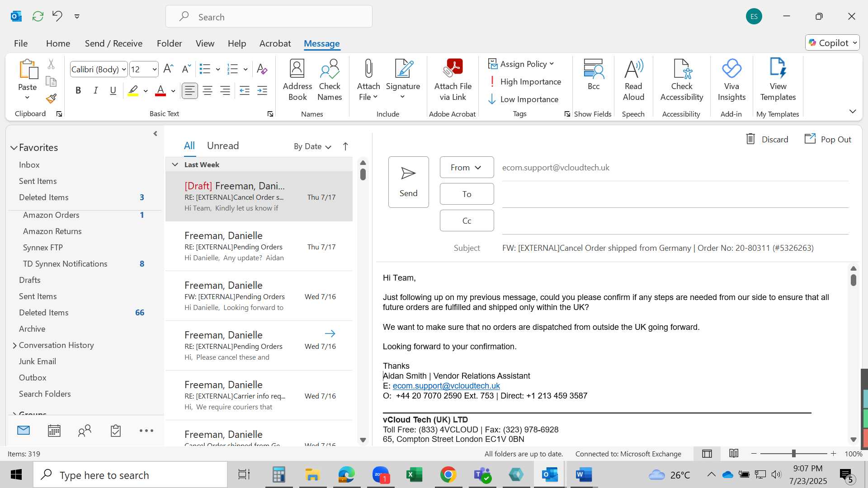Set Align Left paragraph alignment
Image resolution: width=868 pixels, height=488 pixels.
190,91
